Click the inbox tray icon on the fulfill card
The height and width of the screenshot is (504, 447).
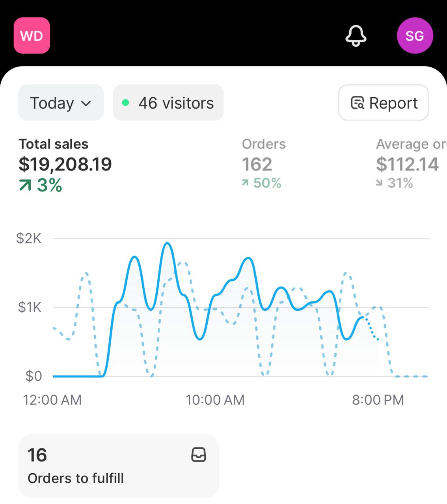click(x=199, y=454)
